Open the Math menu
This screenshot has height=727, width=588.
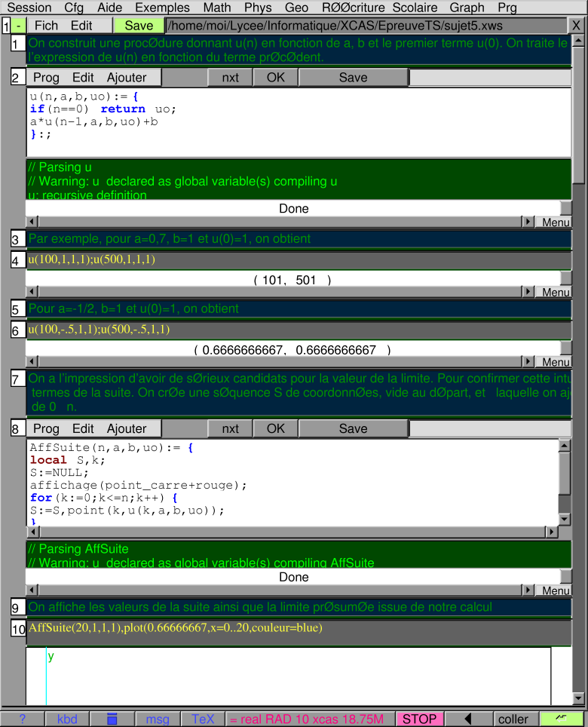point(217,8)
